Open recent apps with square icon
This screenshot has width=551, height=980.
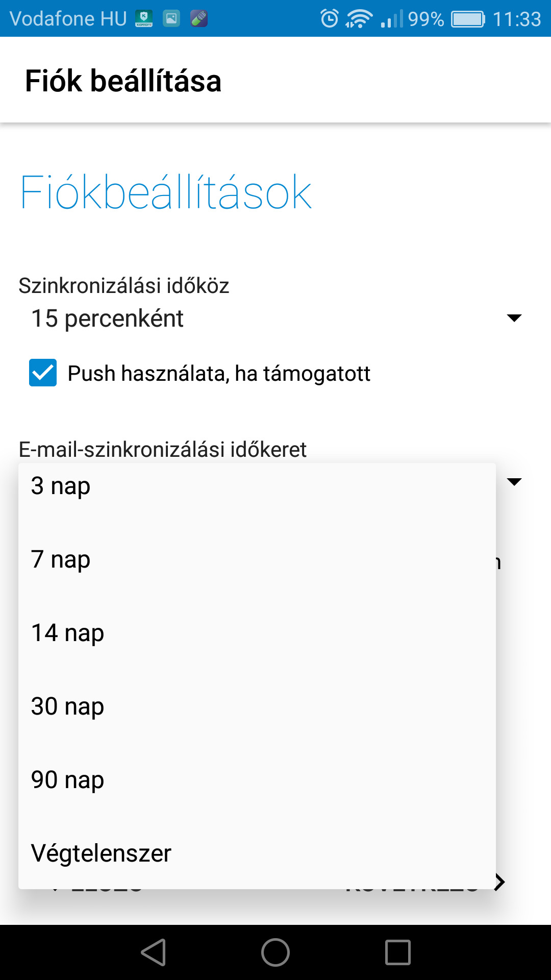coord(398,952)
